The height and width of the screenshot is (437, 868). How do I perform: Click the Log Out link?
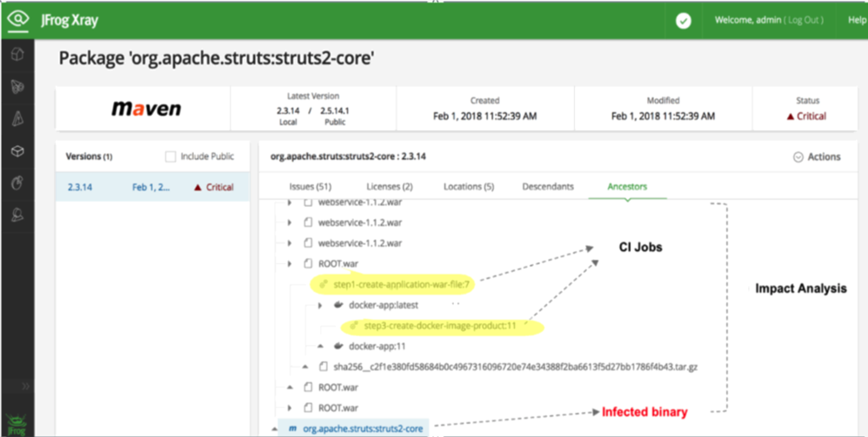click(804, 20)
